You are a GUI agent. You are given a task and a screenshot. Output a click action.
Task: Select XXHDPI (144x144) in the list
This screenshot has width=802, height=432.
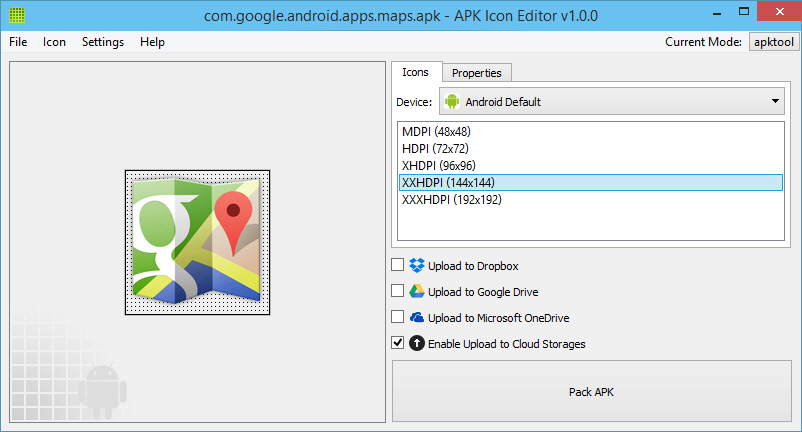[x=591, y=183]
